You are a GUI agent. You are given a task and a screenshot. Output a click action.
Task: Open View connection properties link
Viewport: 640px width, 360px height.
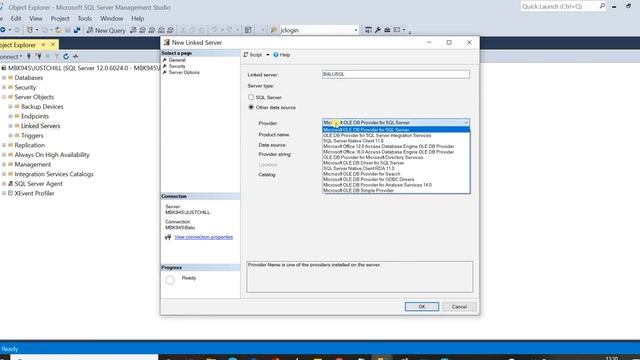tap(203, 237)
